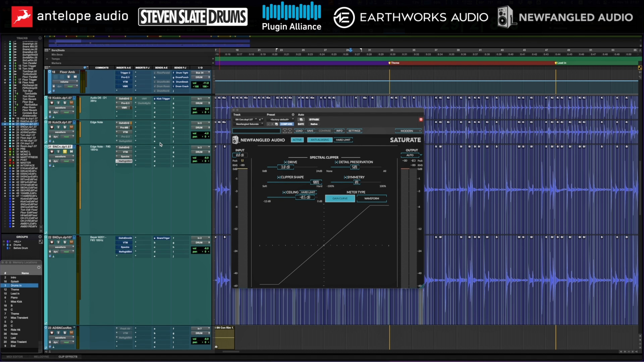Open SN Con.dup1.07 track selector dropdown

[x=245, y=119]
